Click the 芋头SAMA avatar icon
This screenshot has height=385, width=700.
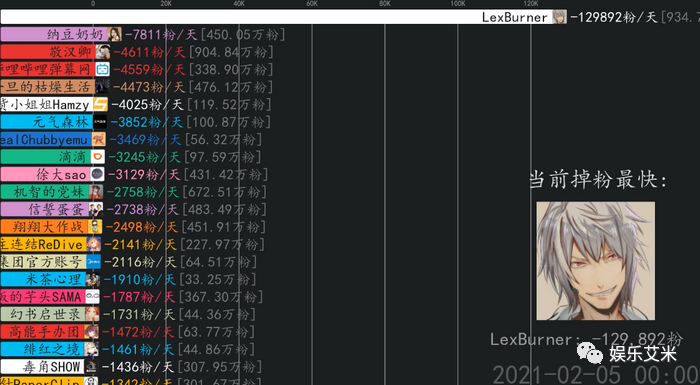(x=92, y=297)
